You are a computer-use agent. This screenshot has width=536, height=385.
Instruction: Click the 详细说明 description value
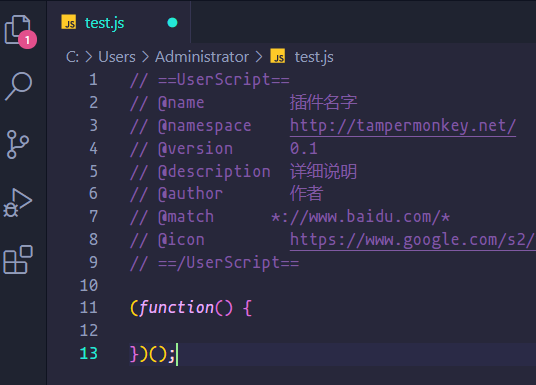[x=323, y=171]
